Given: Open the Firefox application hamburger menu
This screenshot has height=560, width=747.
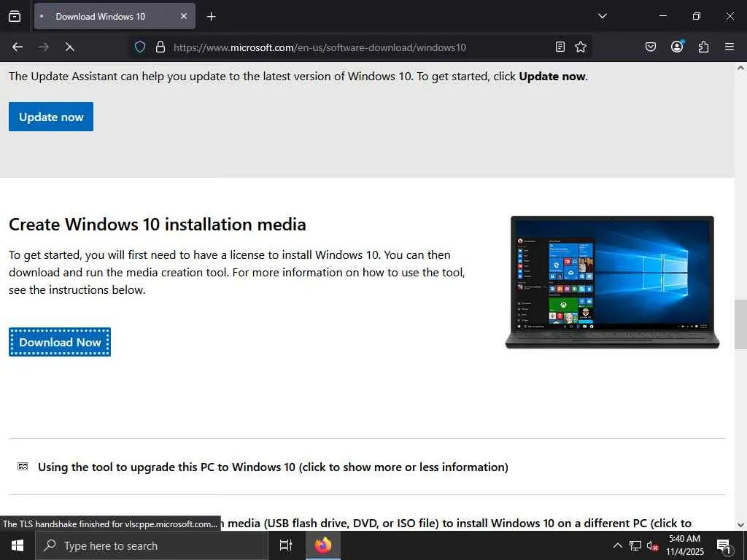Looking at the screenshot, I should 729,47.
